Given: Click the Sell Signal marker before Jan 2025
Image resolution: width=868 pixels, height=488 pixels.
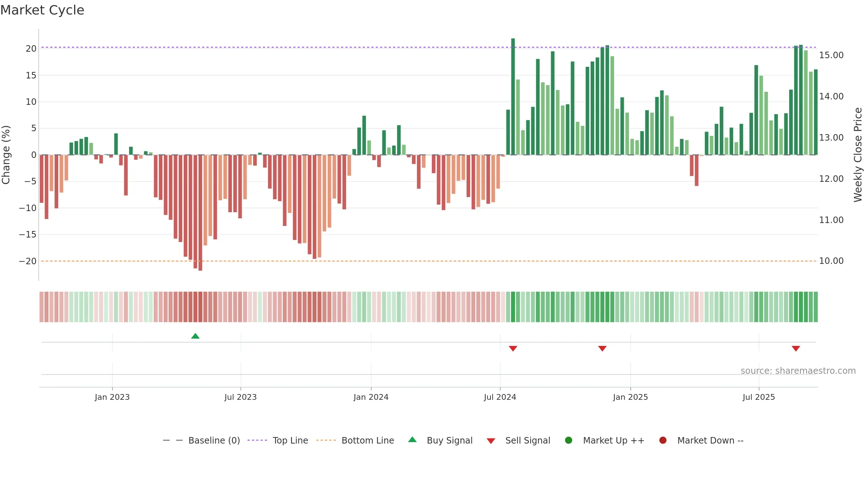Looking at the screenshot, I should tap(602, 348).
